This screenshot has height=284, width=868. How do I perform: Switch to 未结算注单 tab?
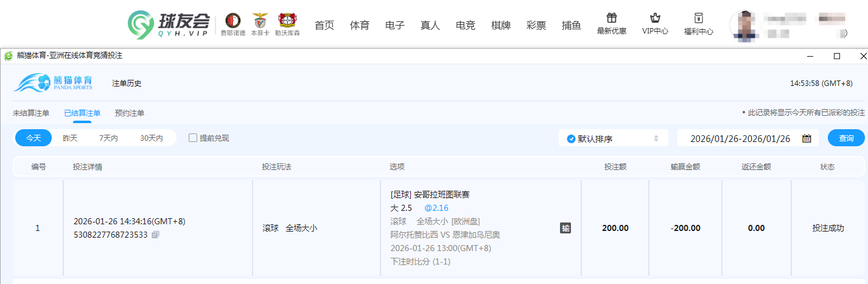(x=31, y=113)
